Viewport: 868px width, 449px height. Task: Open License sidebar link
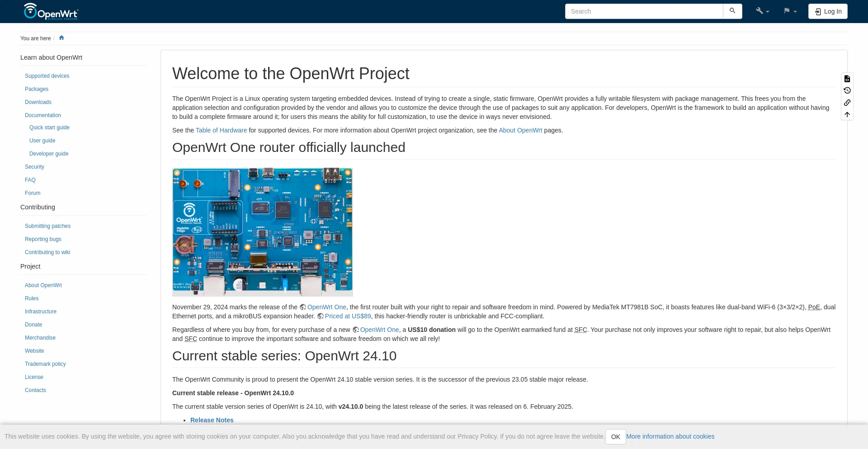click(x=34, y=377)
